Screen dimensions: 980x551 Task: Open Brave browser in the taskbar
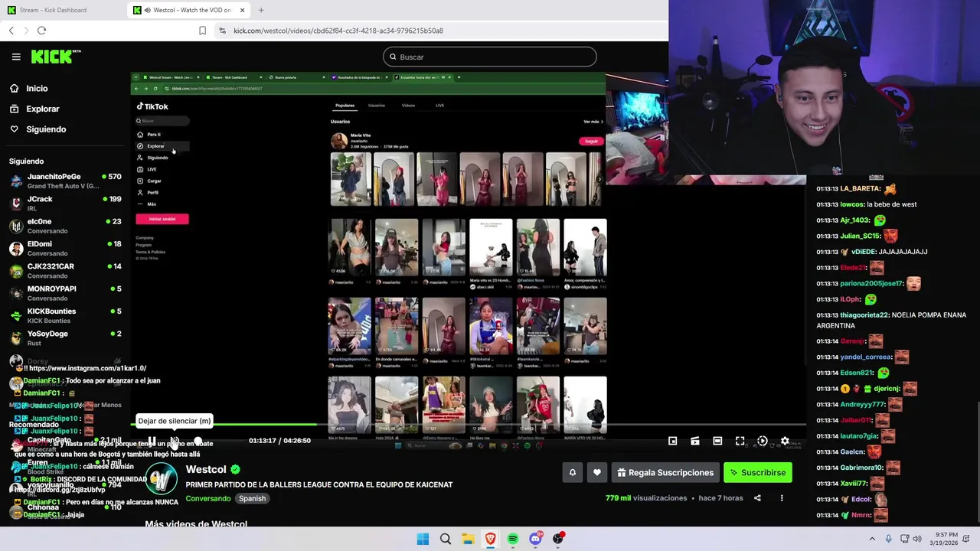pos(490,539)
